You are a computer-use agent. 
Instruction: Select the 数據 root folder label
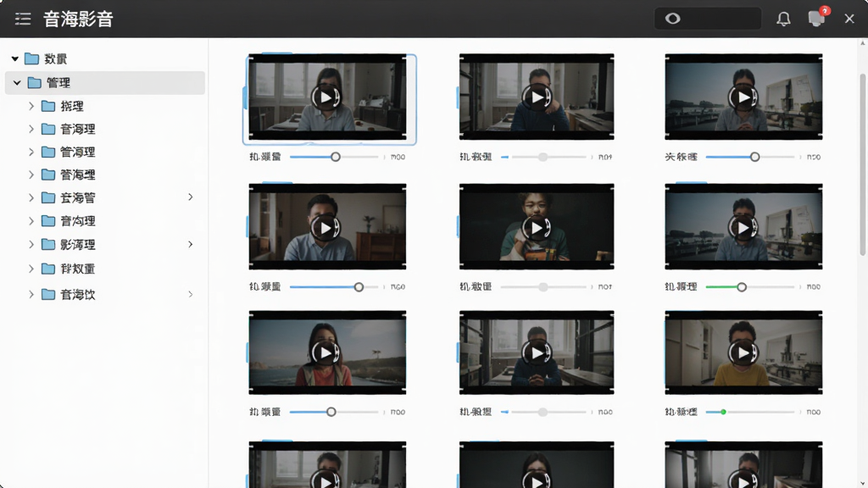pyautogui.click(x=56, y=58)
